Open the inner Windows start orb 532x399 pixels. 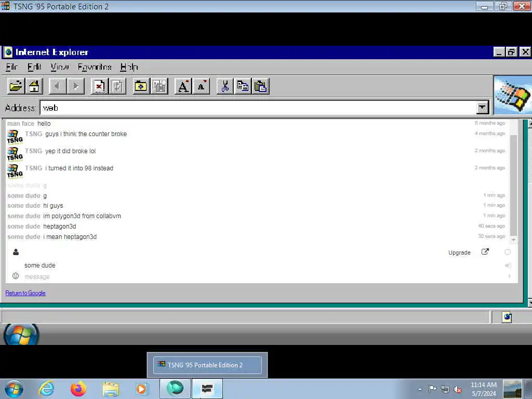(x=21, y=335)
